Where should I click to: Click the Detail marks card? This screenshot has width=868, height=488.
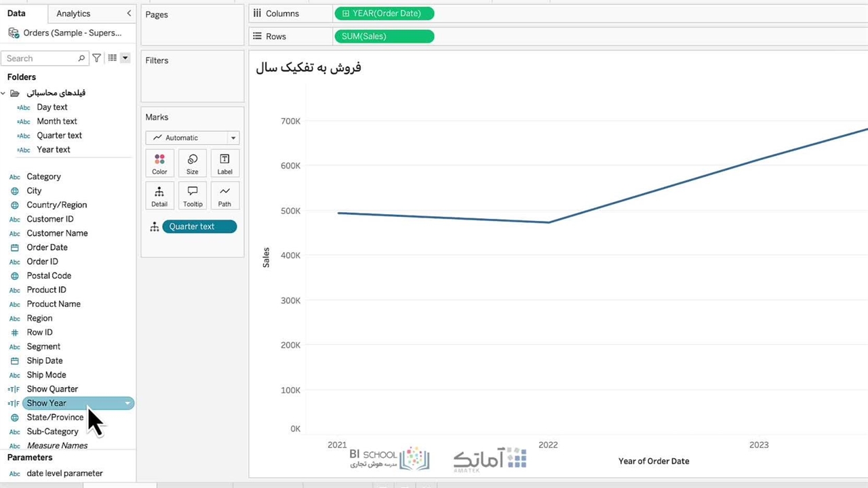(159, 196)
